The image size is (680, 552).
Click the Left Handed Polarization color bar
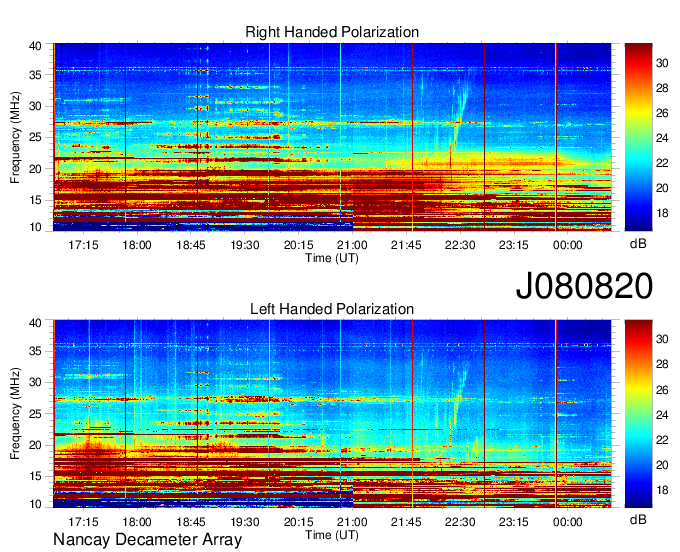638,414
